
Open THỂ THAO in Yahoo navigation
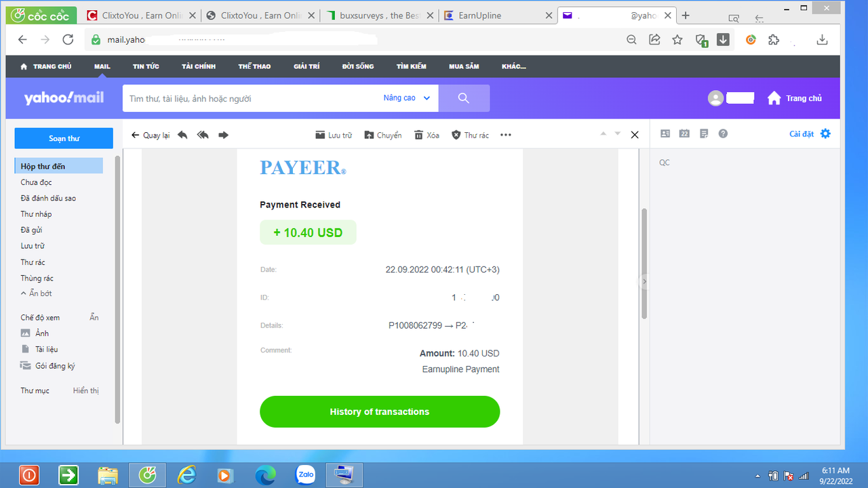coord(254,66)
